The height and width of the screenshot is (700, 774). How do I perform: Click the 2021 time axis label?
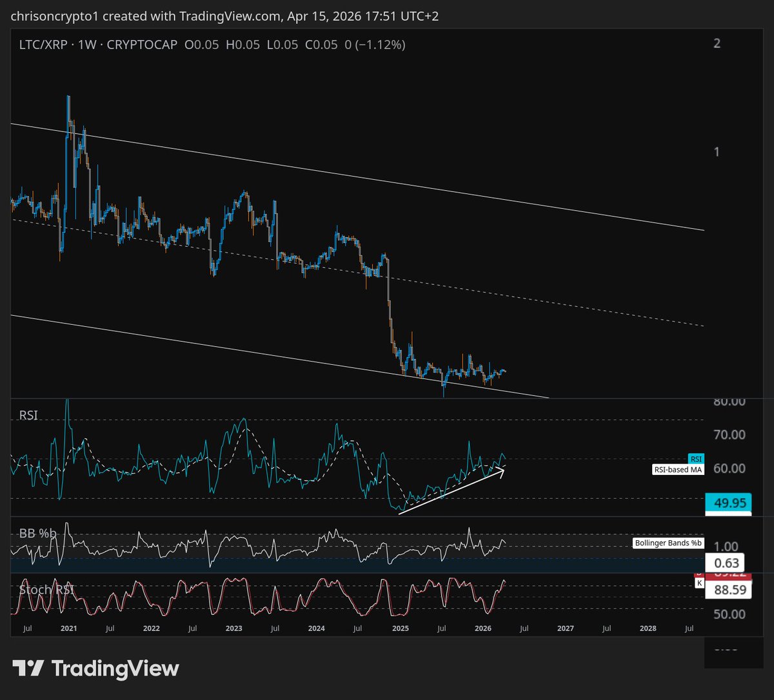(68, 628)
